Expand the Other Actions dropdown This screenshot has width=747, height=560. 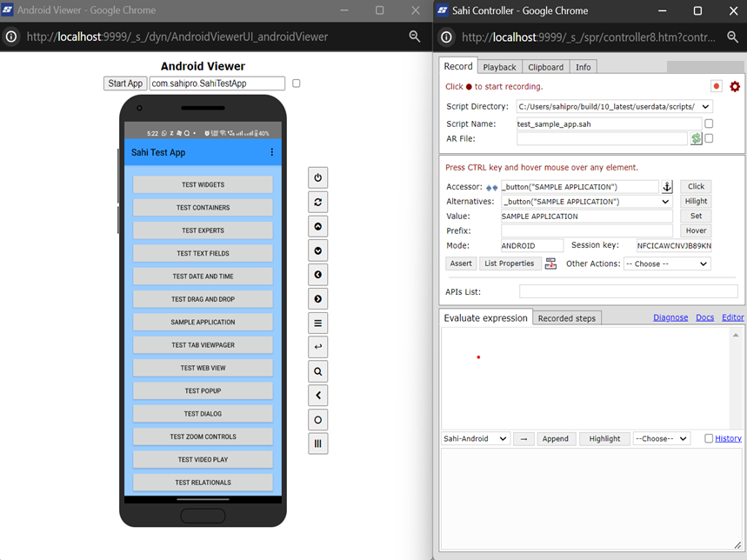click(x=667, y=263)
